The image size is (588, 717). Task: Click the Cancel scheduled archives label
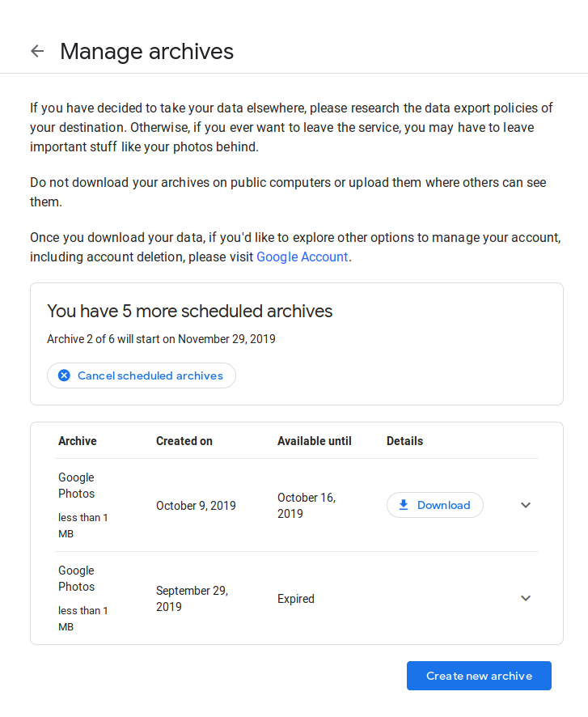[x=150, y=375]
